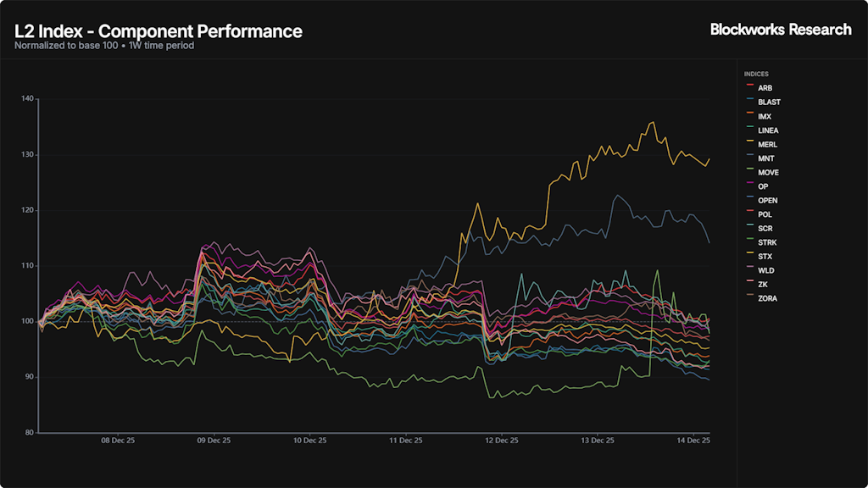Image resolution: width=868 pixels, height=488 pixels.
Task: Click the MOVE legend color marker
Action: (x=749, y=173)
